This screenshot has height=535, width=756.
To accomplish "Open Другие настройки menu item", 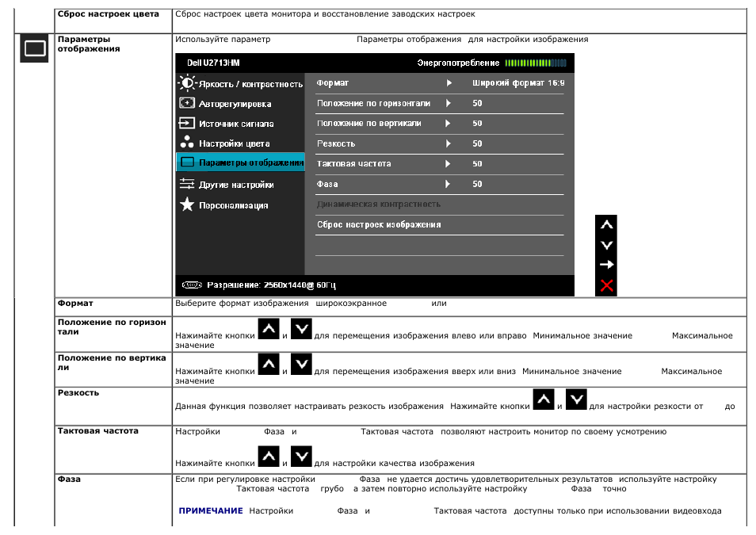I will 236,185.
